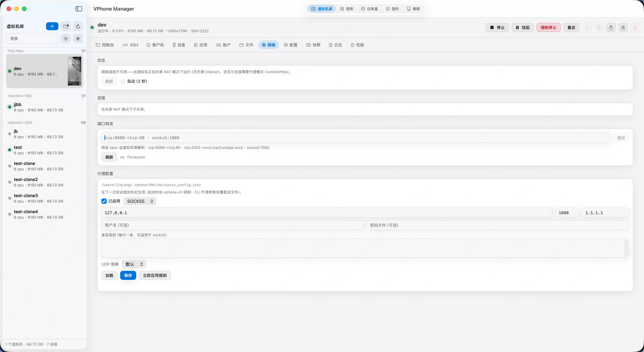The height and width of the screenshot is (352, 644).
Task: Click the field showing 1.1.1.1
Action: click(605, 213)
